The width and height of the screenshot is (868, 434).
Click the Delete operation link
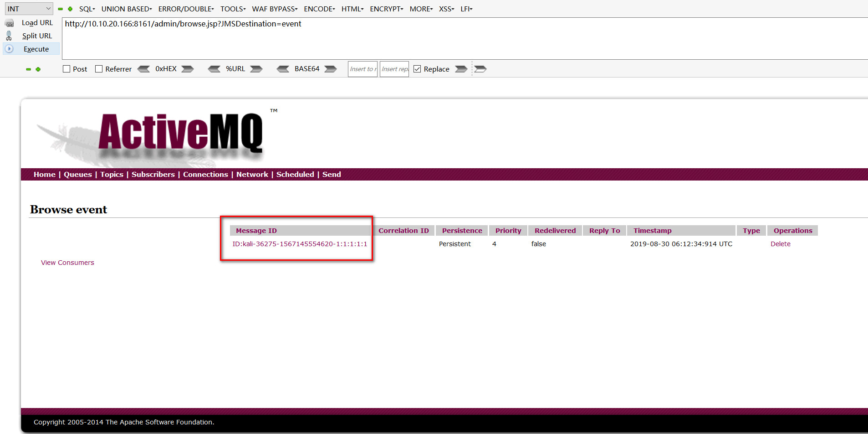[781, 244]
